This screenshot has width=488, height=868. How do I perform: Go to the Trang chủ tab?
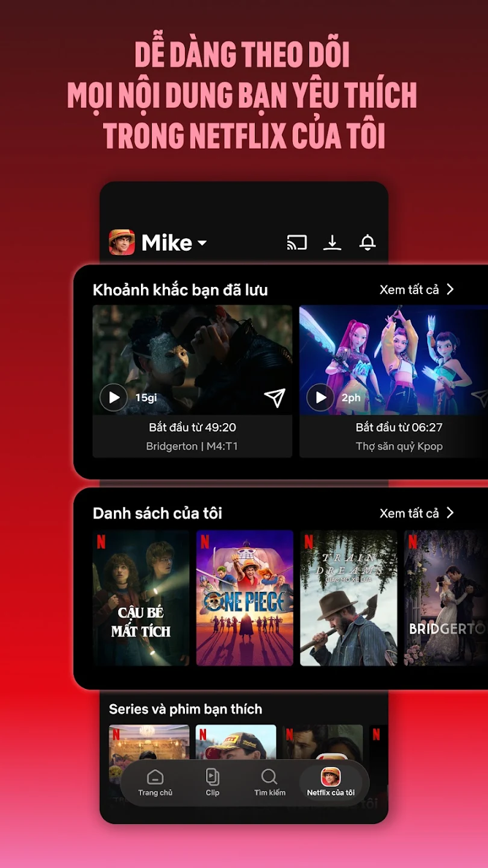[x=155, y=783]
